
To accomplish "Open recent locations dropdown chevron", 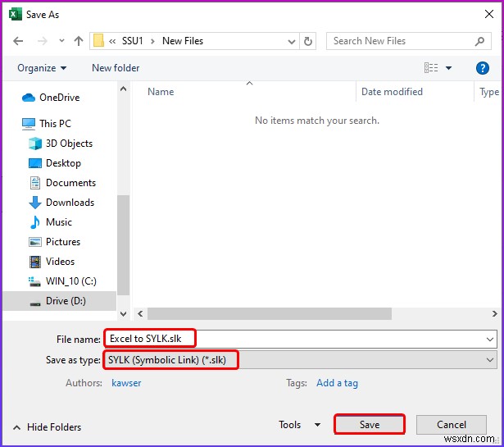I will point(61,41).
